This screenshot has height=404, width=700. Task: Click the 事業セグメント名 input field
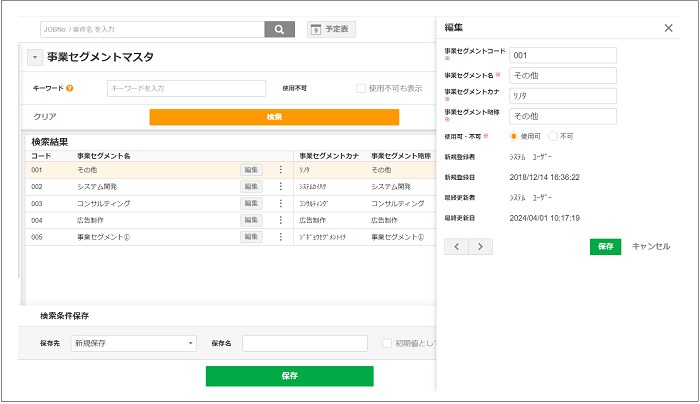tap(563, 76)
